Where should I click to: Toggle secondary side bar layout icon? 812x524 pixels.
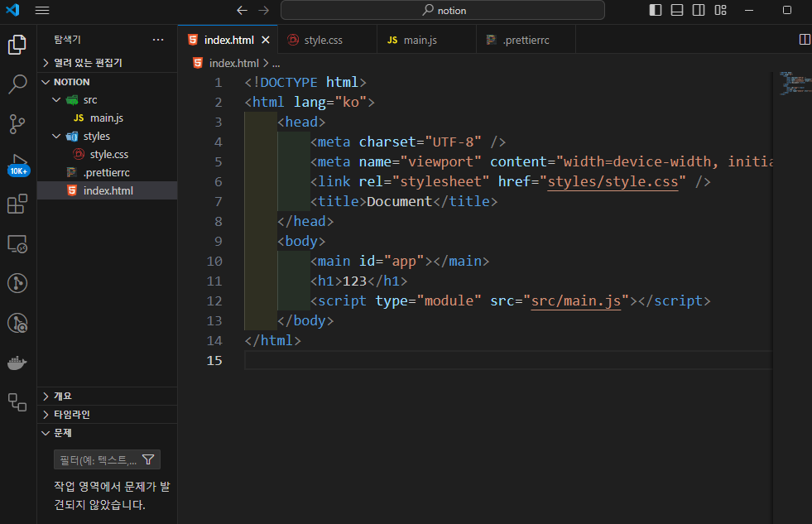(699, 10)
